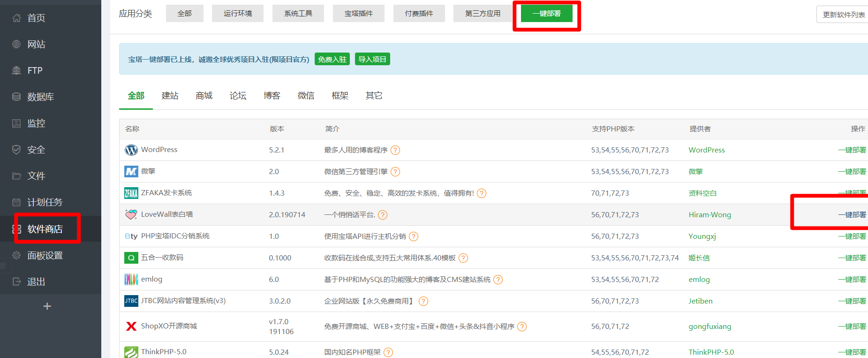
Task: Click the 安全 shield icon in sidebar
Action: pos(16,150)
